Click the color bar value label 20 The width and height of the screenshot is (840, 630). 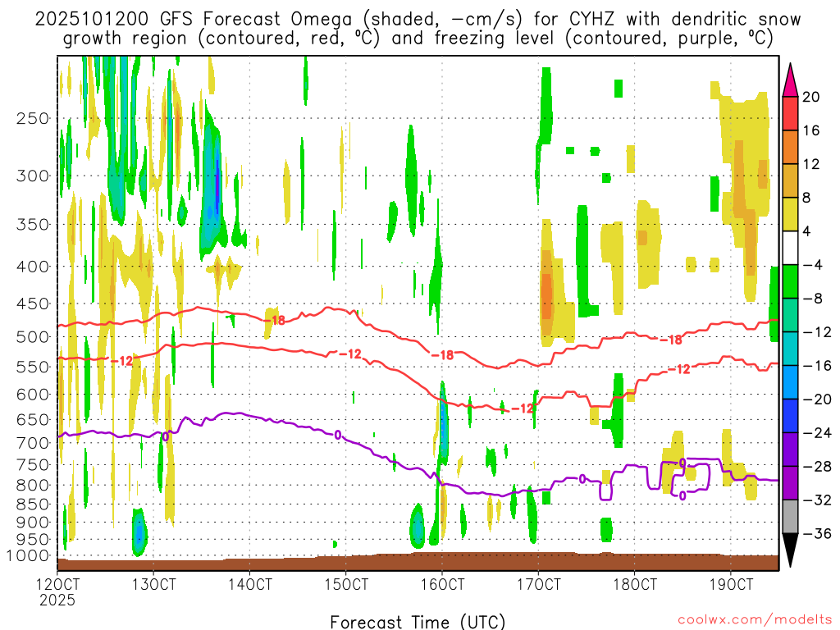click(810, 97)
